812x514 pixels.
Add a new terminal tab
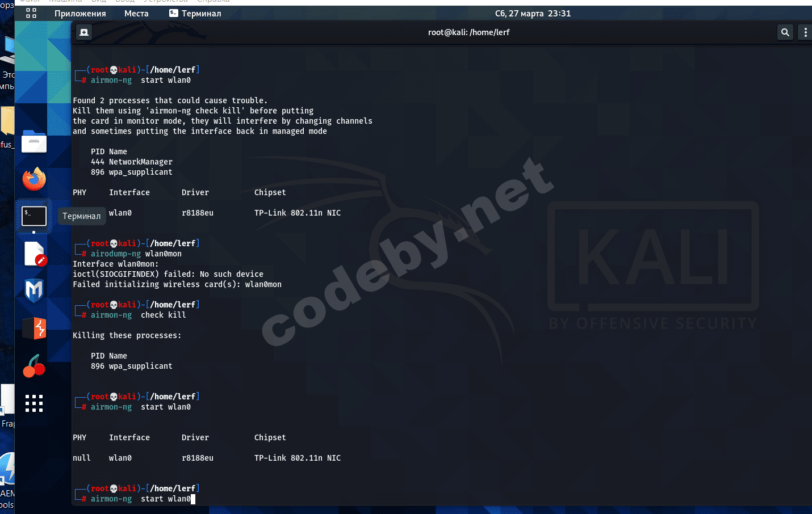point(84,32)
